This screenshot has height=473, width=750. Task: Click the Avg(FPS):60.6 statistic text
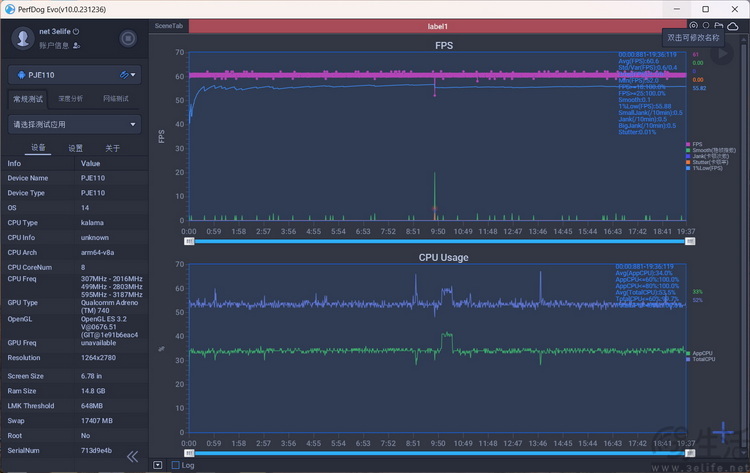pyautogui.click(x=639, y=61)
